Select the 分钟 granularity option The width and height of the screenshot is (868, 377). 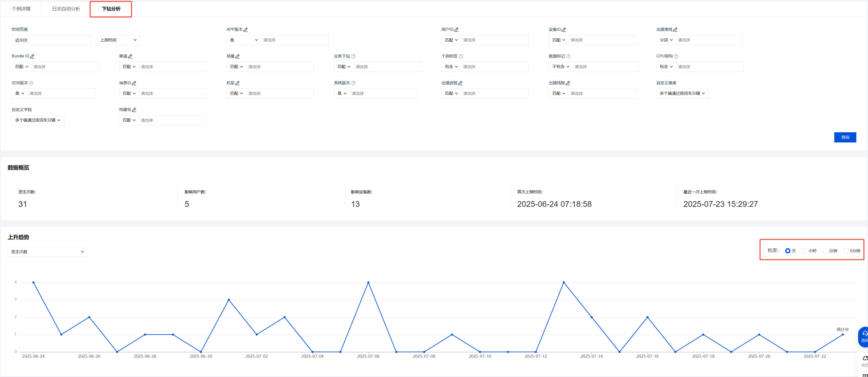pyautogui.click(x=825, y=251)
